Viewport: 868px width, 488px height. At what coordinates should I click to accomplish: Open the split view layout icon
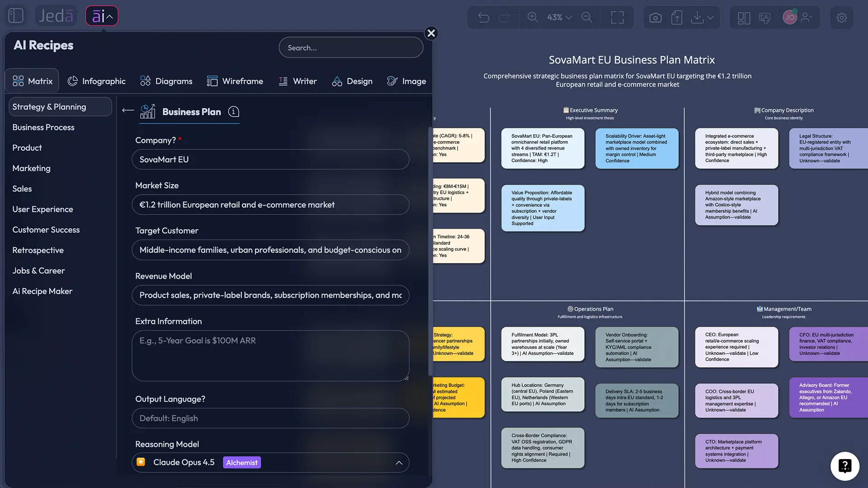pos(744,18)
